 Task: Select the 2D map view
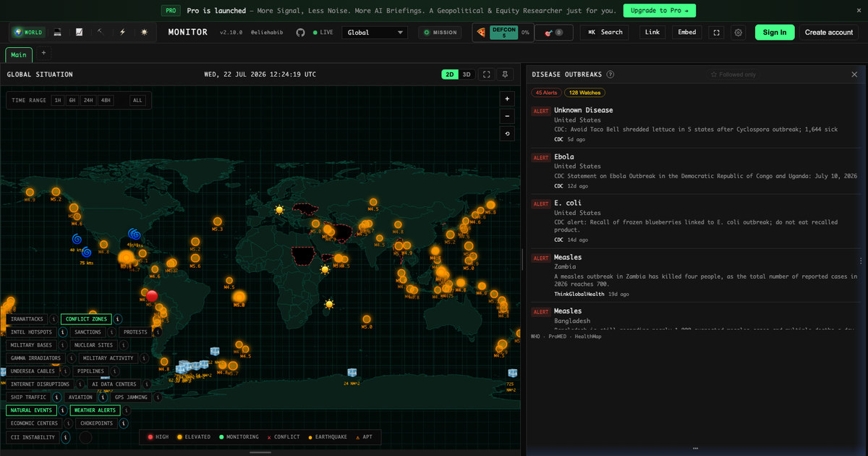(450, 75)
